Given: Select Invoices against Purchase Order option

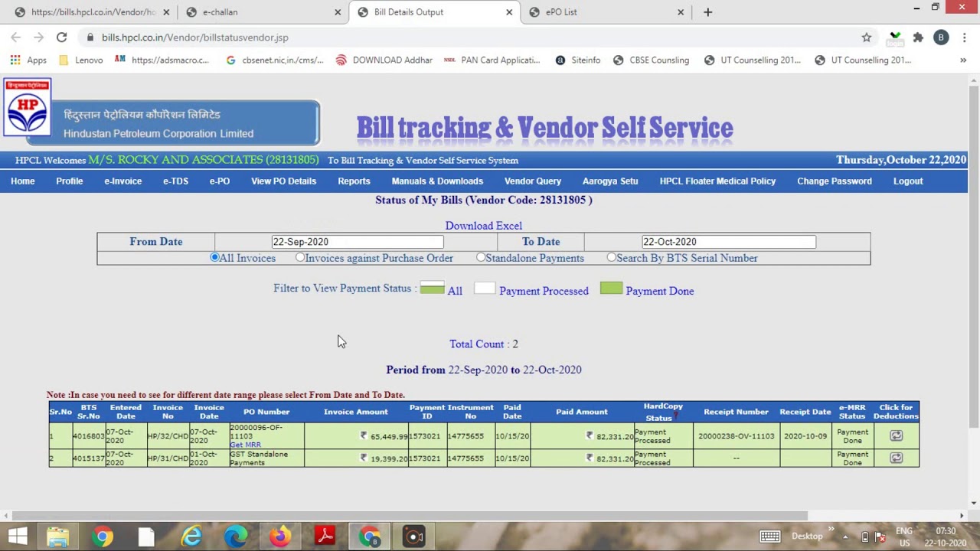Looking at the screenshot, I should [300, 258].
